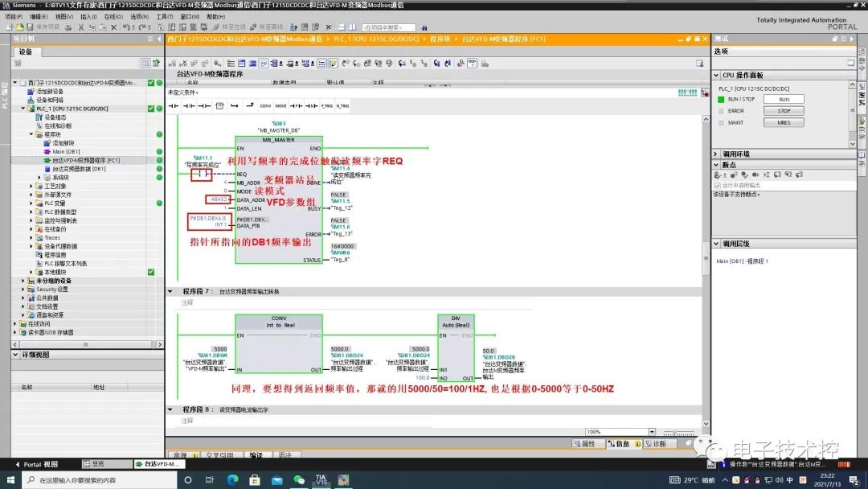Click the delete X toolbar icon

(113, 27)
